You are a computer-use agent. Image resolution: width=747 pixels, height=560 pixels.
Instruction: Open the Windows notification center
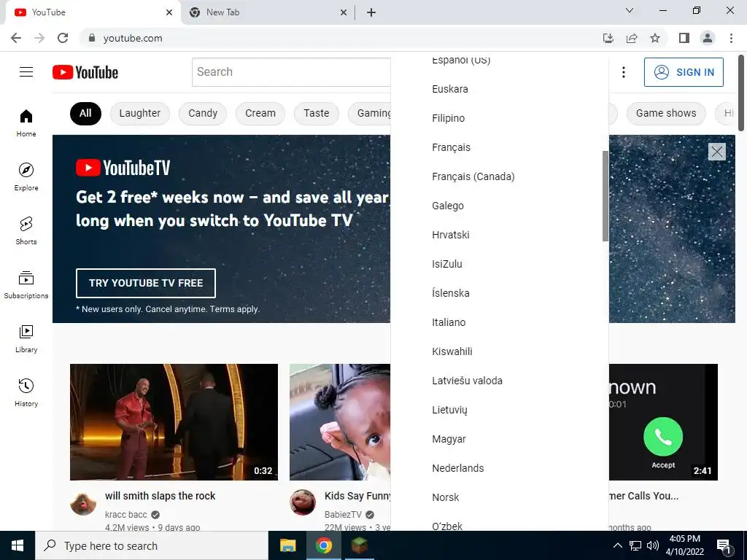pos(724,546)
